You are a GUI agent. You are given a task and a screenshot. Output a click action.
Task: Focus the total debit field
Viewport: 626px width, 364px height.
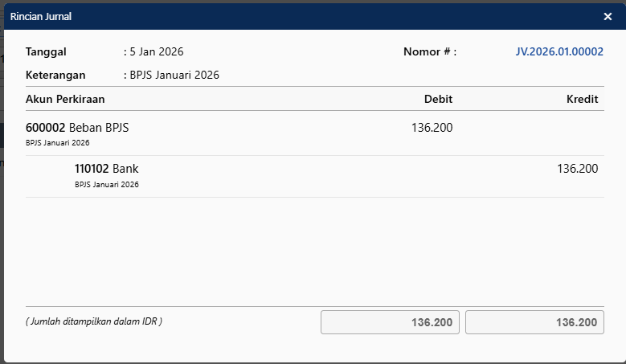[391, 322]
